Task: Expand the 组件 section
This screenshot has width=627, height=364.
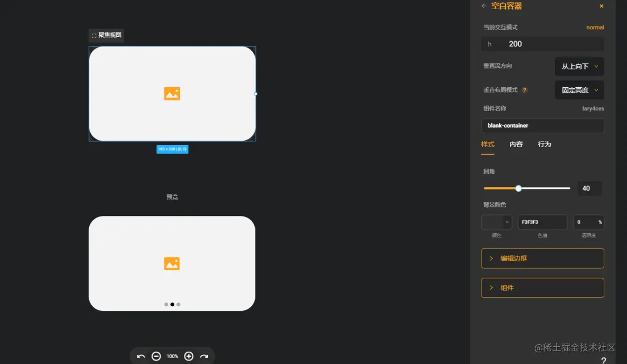Action: tap(542, 287)
